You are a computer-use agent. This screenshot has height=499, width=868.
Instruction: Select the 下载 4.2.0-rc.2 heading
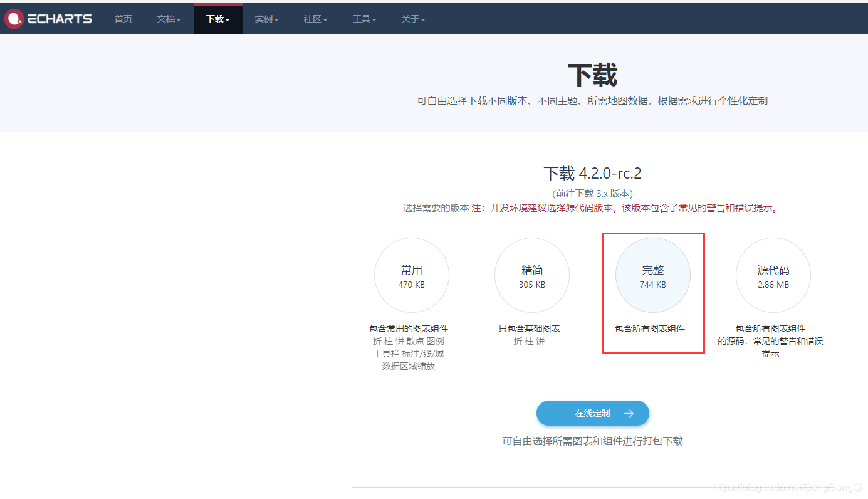pyautogui.click(x=593, y=173)
